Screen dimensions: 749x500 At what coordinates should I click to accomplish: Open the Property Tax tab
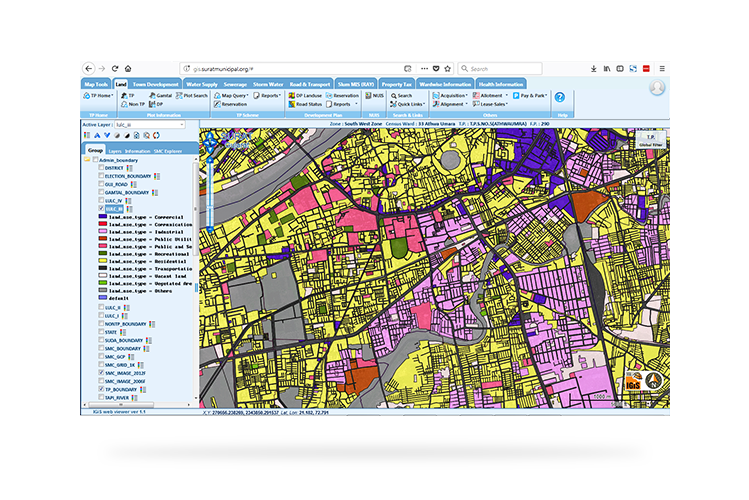(396, 84)
